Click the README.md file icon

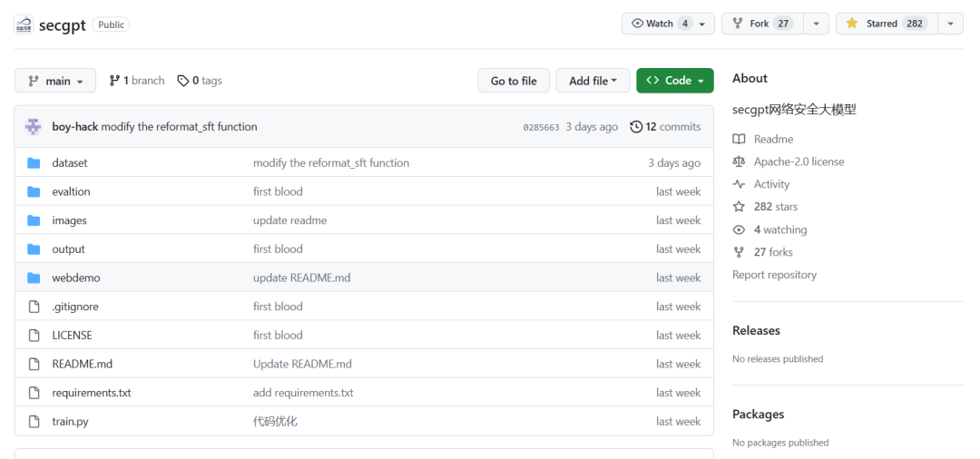click(34, 364)
